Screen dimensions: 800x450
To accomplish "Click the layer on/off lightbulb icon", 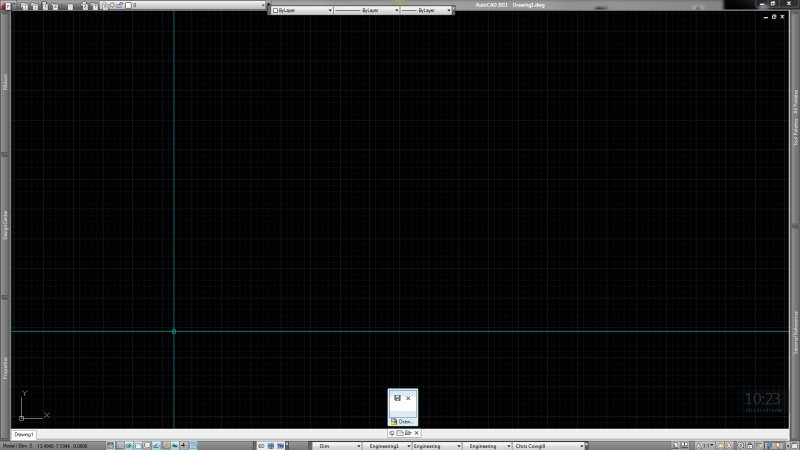I will pyautogui.click(x=105, y=6).
